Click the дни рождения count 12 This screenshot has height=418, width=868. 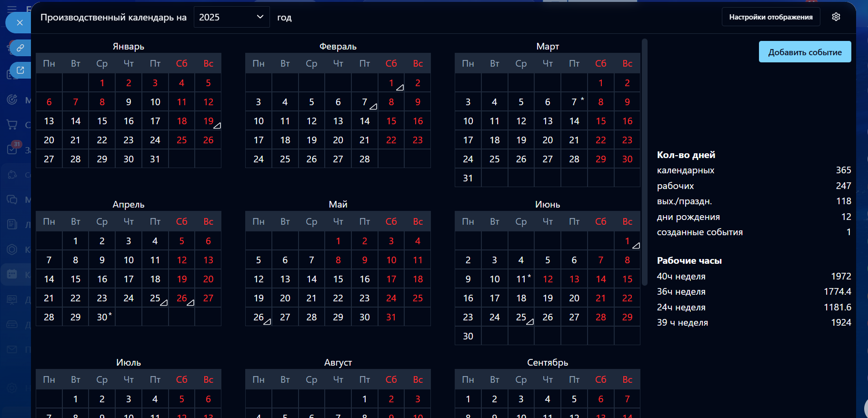click(846, 217)
